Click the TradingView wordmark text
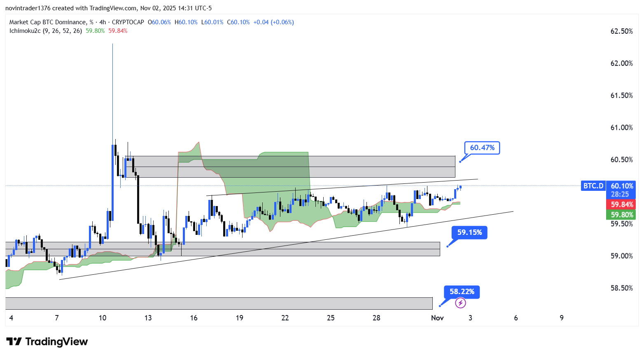Screen dimensions: 644x357 click(x=56, y=342)
